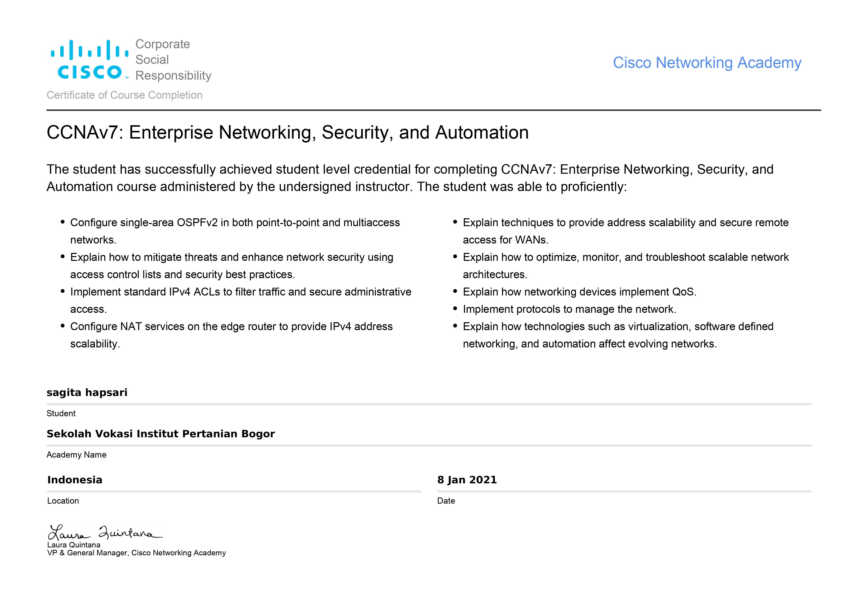Select the Date section label
Image resolution: width=868 pixels, height=614 pixels.
446,501
